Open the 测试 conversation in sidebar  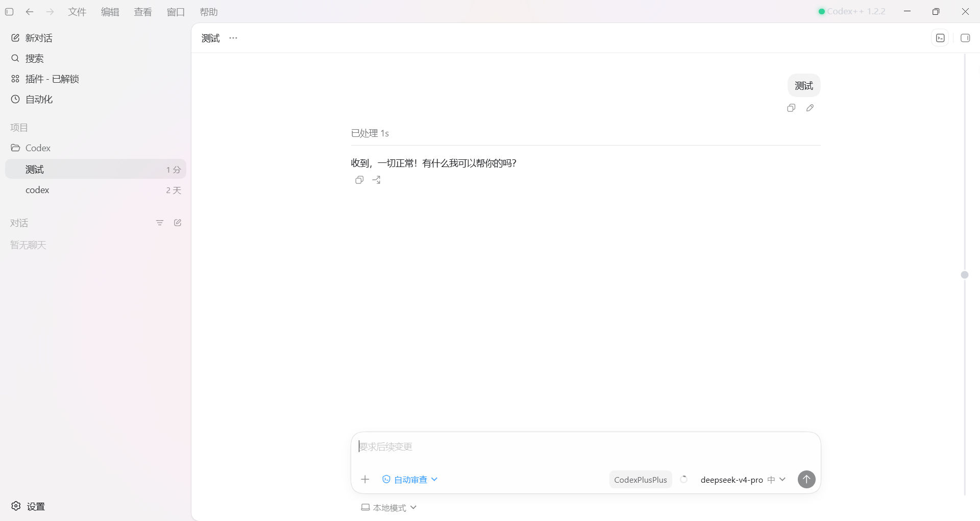95,169
